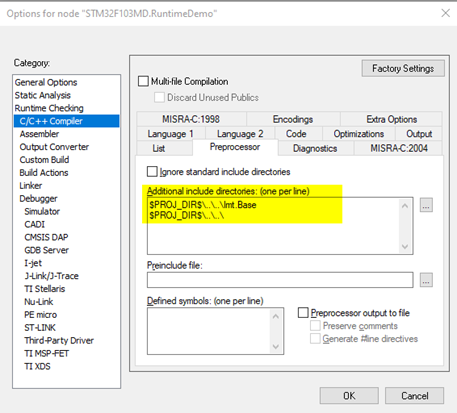Select Assembler category
Screen dimensions: 457x413
pyautogui.click(x=39, y=134)
